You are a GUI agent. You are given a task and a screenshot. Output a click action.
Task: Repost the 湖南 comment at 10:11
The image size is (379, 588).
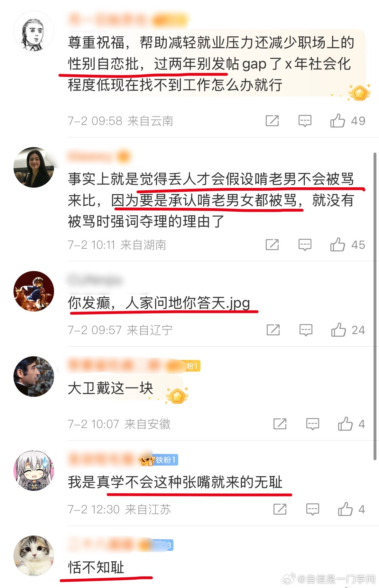click(272, 245)
